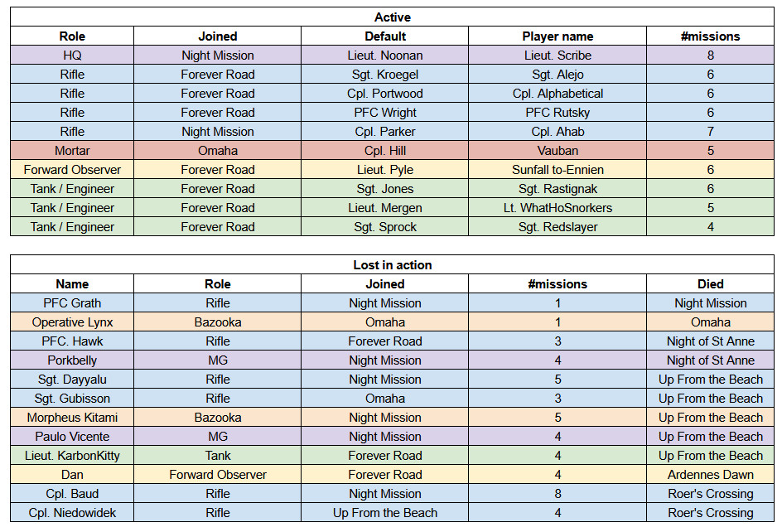Click the Lost in action header cell
The width and height of the screenshot is (782, 532).
[392, 264]
